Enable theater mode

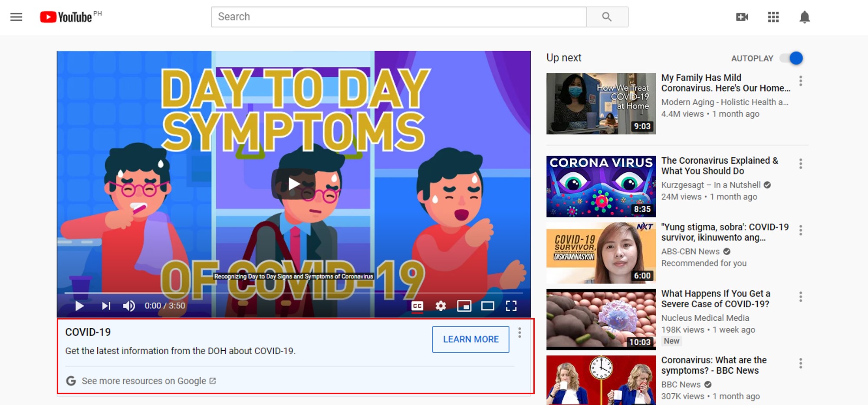488,306
